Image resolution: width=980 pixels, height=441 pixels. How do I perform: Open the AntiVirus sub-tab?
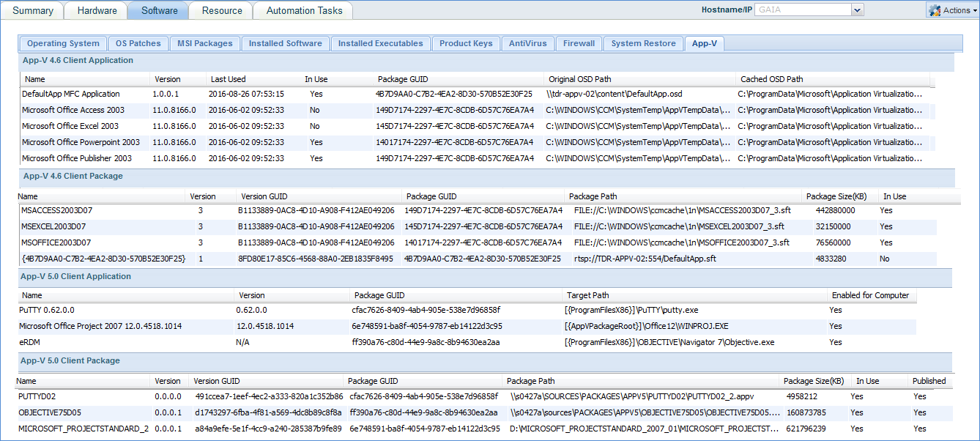[x=528, y=43]
